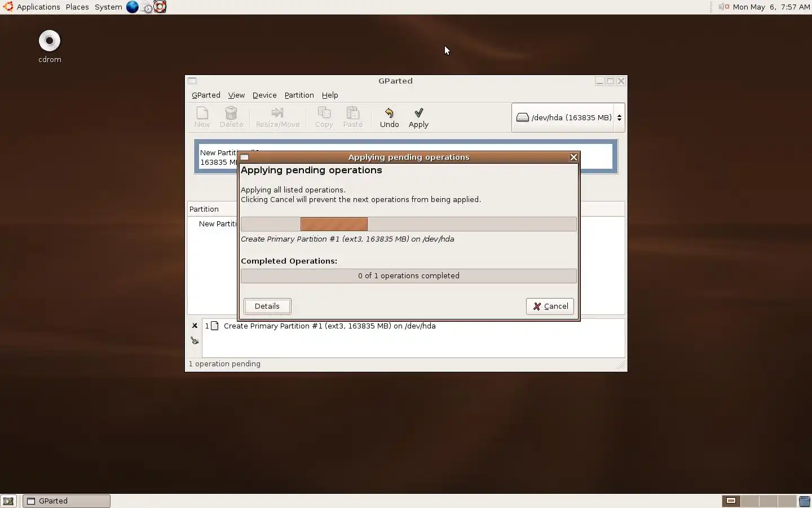Close the Applying pending operations dialog
Viewport: 812px width, 508px height.
coord(573,157)
